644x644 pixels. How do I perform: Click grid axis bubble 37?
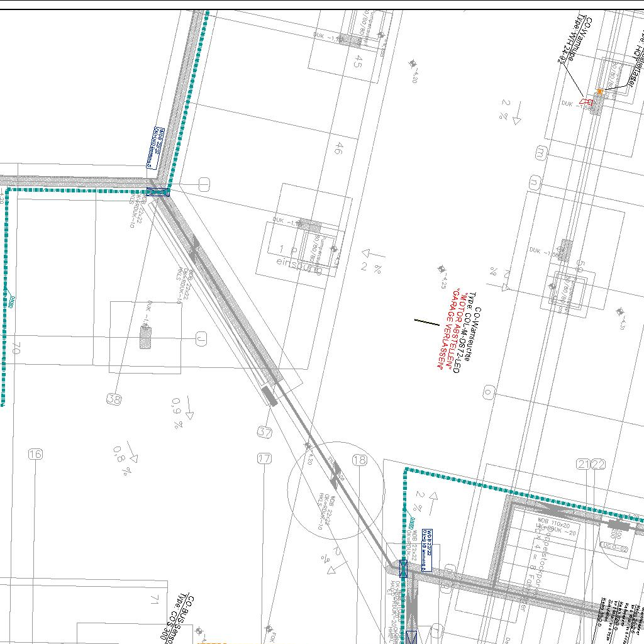pyautogui.click(x=265, y=432)
